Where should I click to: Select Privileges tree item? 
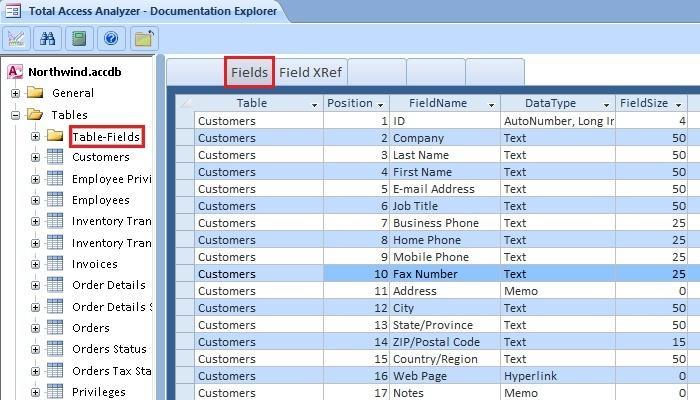99,392
